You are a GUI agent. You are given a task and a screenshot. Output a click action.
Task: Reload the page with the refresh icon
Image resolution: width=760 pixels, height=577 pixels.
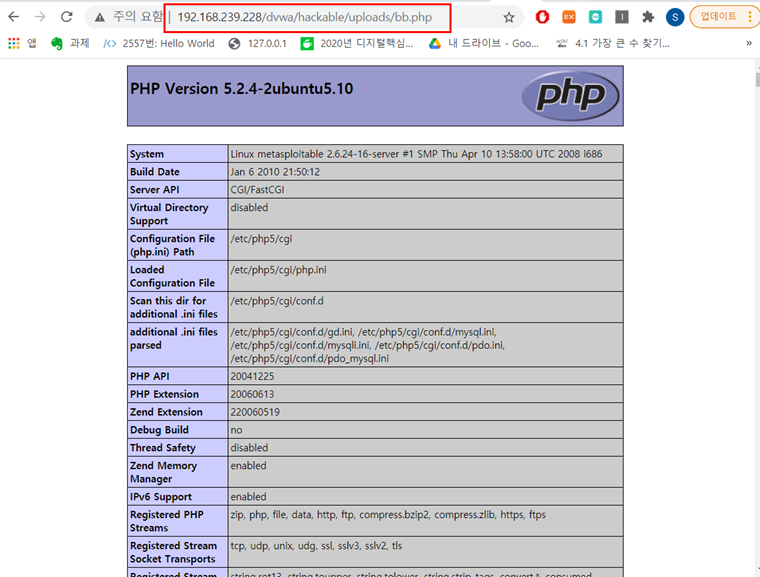(66, 17)
